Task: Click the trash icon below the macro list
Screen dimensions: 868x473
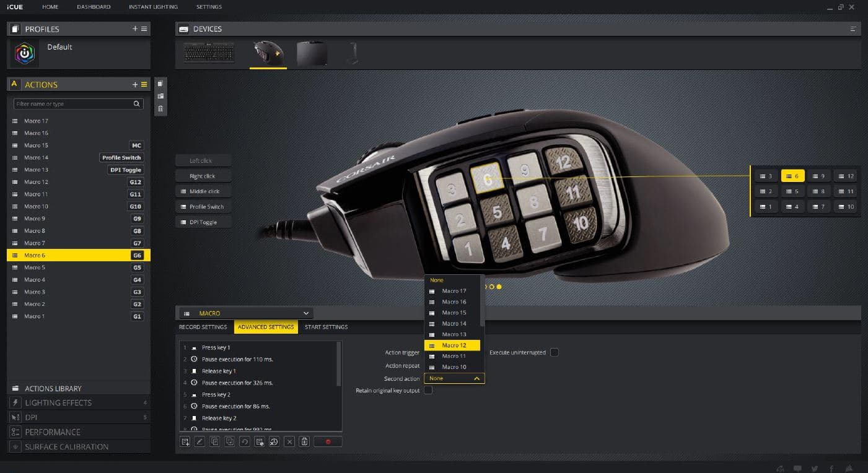Action: click(304, 441)
